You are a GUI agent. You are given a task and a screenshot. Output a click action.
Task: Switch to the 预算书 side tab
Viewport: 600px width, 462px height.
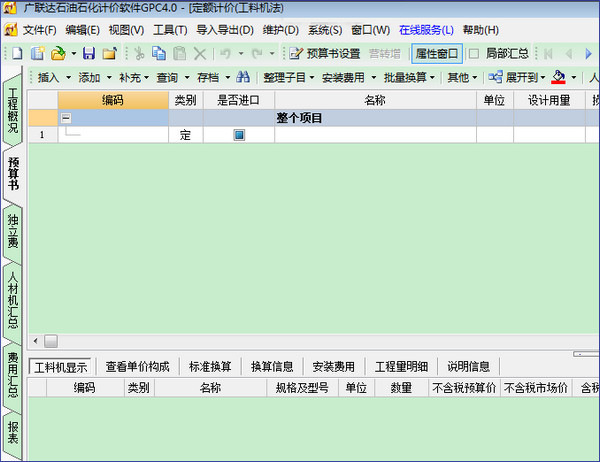click(13, 173)
